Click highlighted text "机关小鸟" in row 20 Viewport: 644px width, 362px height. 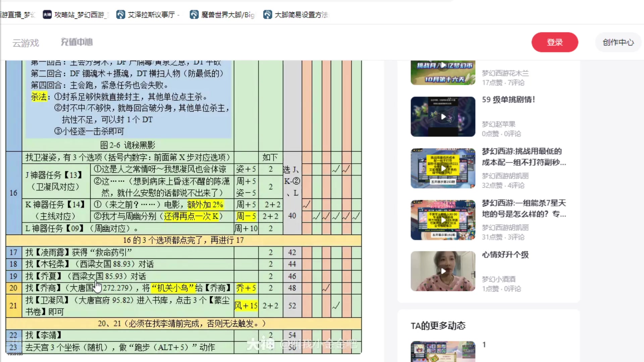(x=173, y=288)
